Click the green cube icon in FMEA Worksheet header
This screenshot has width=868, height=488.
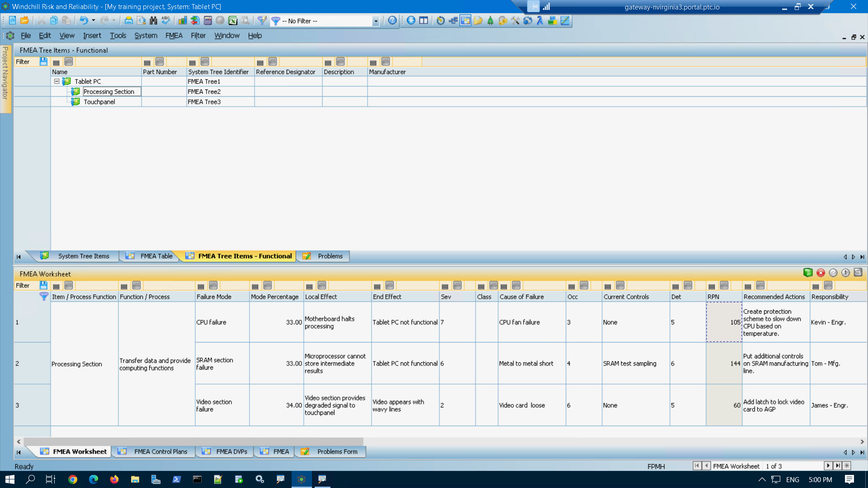(x=808, y=272)
